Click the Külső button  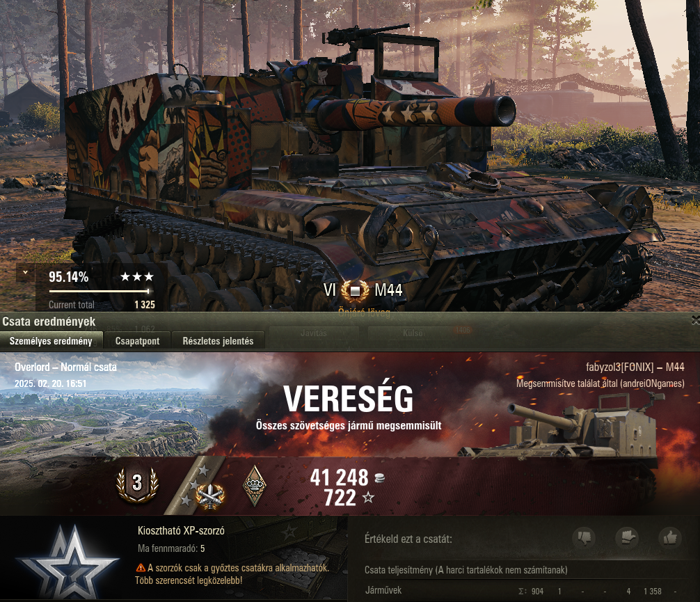pyautogui.click(x=413, y=333)
